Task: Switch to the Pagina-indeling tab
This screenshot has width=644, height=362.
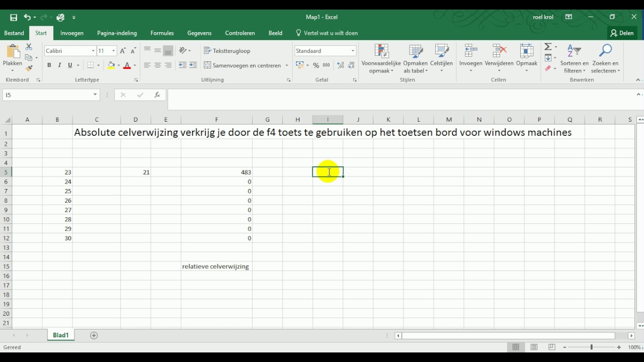Action: pyautogui.click(x=117, y=33)
